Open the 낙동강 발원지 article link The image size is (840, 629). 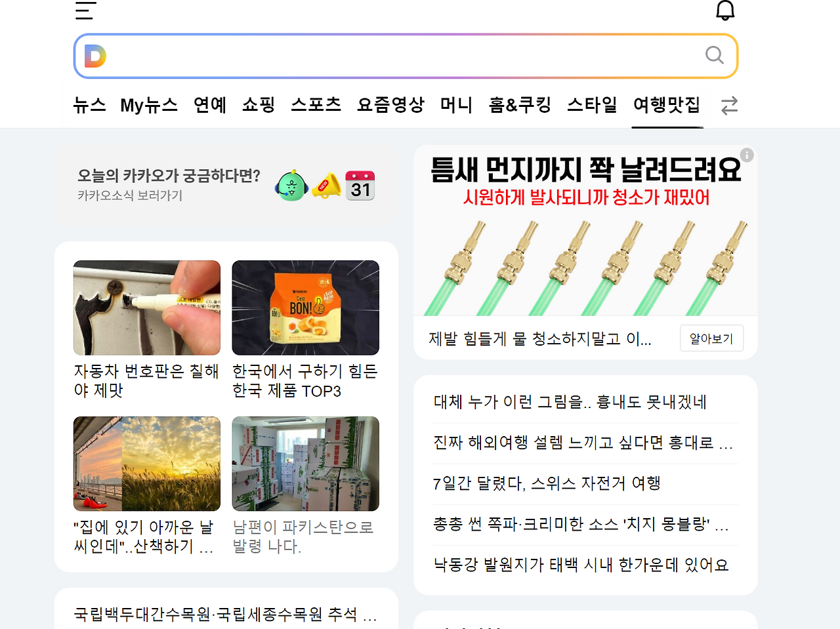pos(581,564)
